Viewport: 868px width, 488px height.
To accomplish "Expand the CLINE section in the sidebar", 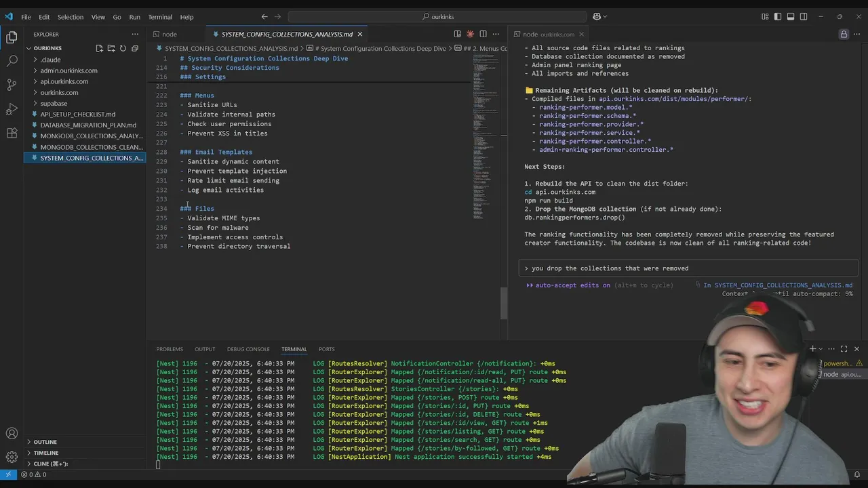I will [85, 464].
